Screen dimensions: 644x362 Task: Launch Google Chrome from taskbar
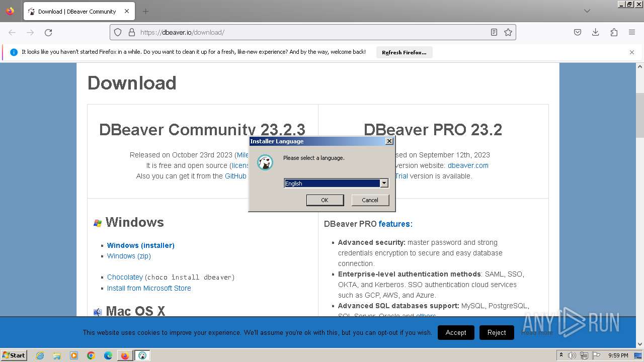point(91,355)
